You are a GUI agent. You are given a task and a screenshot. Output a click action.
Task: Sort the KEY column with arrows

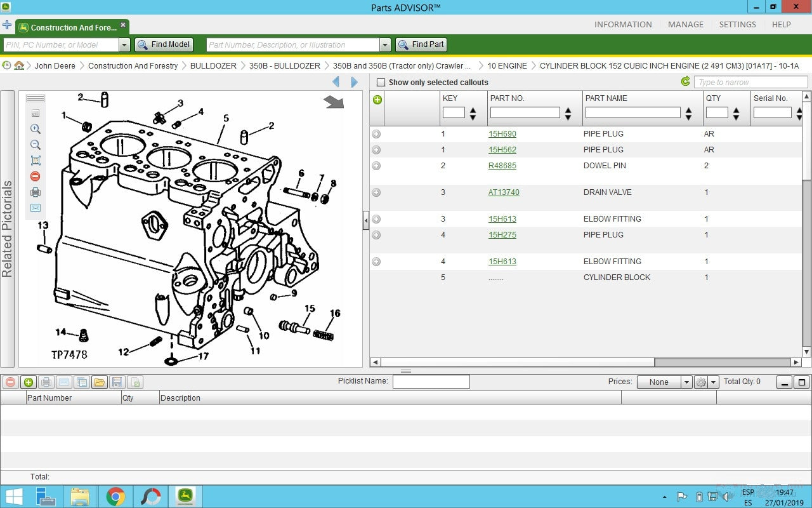tap(473, 114)
